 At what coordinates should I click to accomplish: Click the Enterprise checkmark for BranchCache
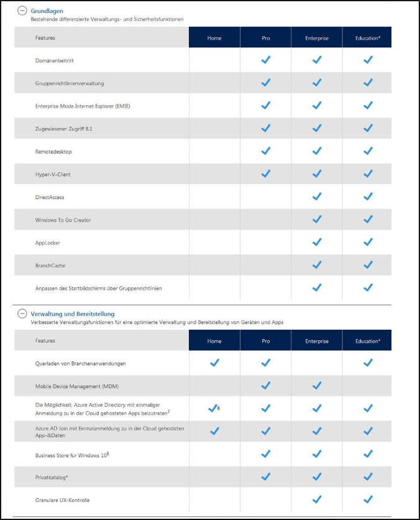[316, 266]
